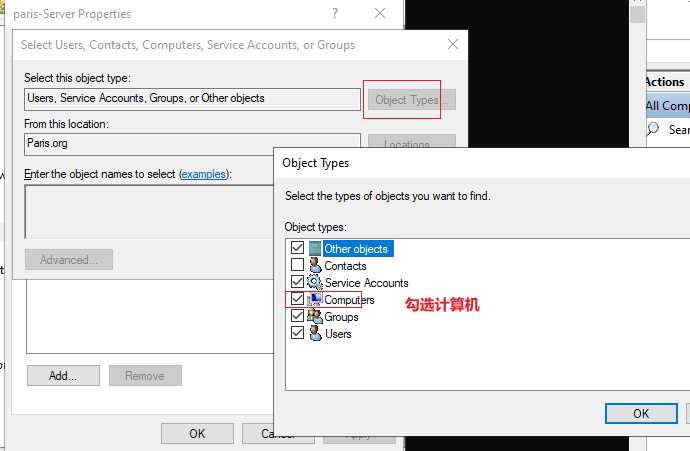The width and height of the screenshot is (690, 451).
Task: Click the Computers monitor icon
Action: pos(315,299)
